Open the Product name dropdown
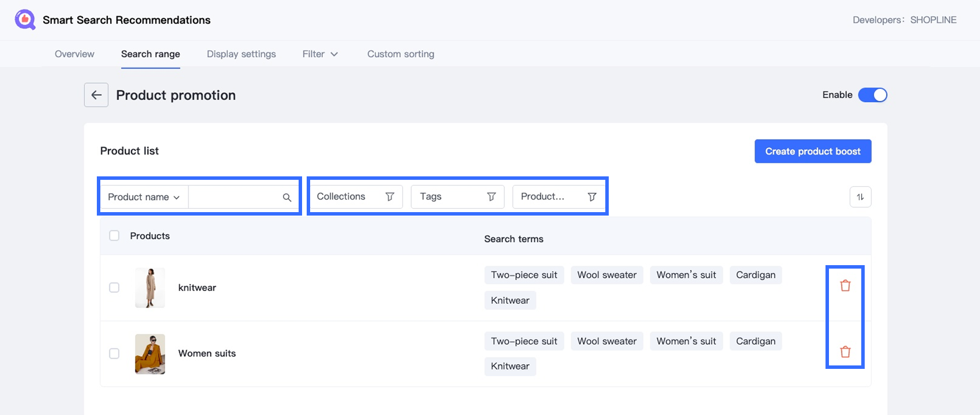This screenshot has height=415, width=980. tap(144, 197)
